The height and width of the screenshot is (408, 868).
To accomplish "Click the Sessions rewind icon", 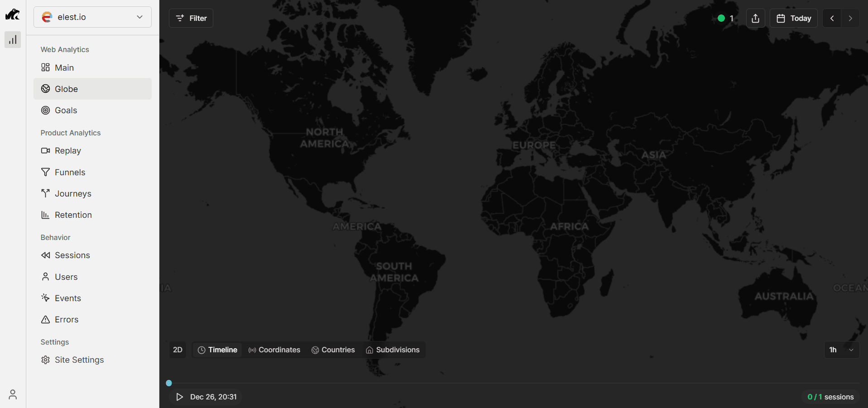I will [45, 255].
